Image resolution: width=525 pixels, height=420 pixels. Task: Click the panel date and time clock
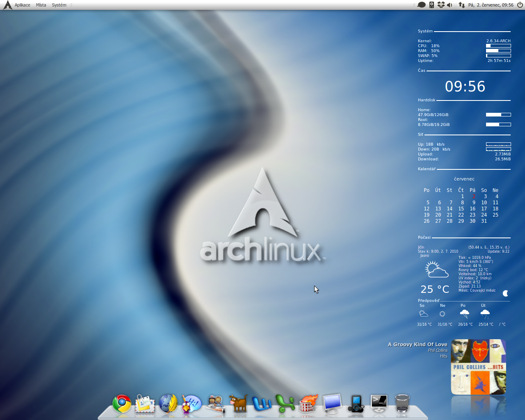491,5
